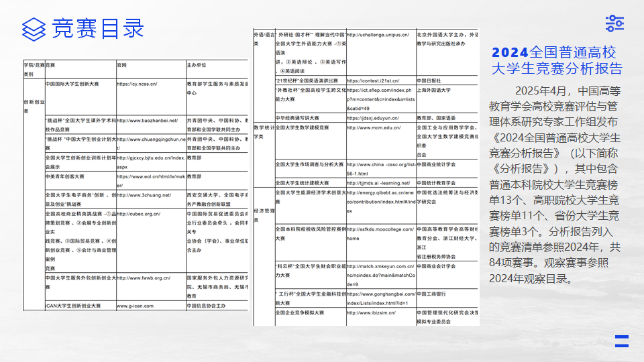Open the uchallenge.unipus.cn link
Viewport: 644px width, 362px height.
click(378, 34)
